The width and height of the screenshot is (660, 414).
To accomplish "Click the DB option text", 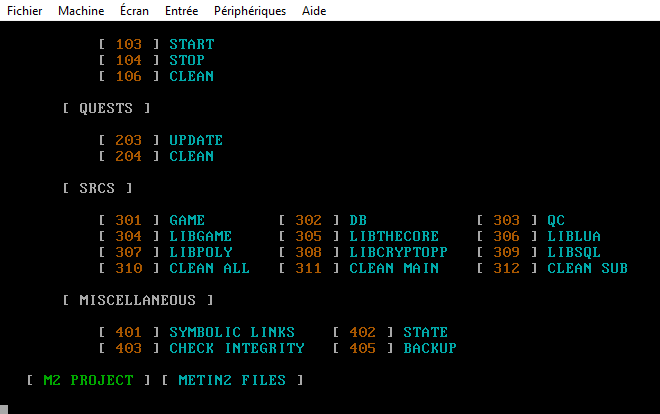I will coord(358,220).
